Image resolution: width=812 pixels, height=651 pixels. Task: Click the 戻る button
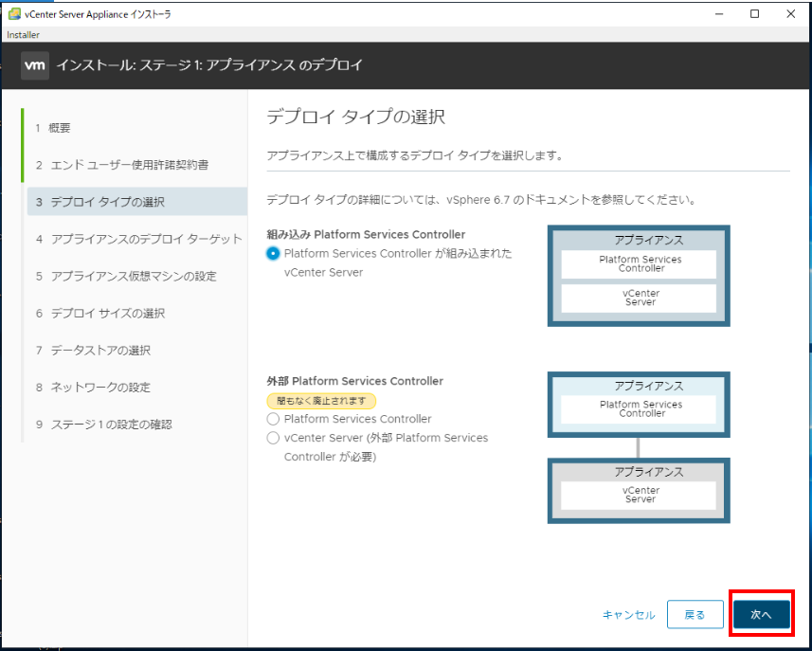695,614
